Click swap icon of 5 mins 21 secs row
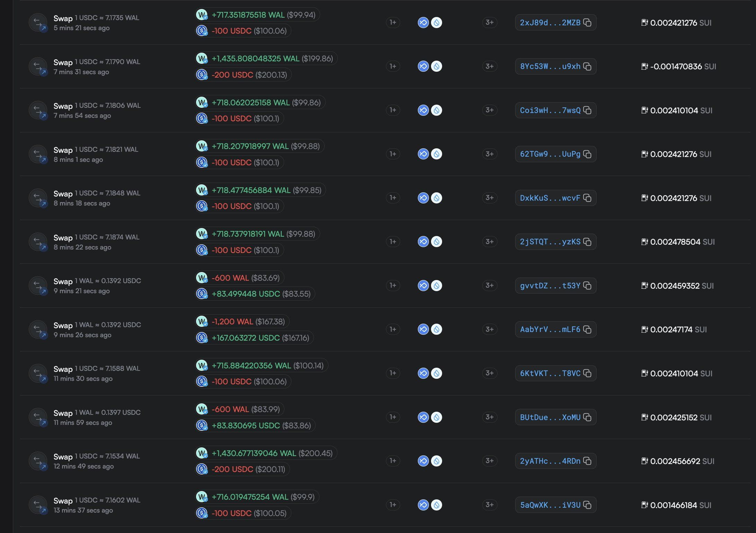 tap(38, 23)
